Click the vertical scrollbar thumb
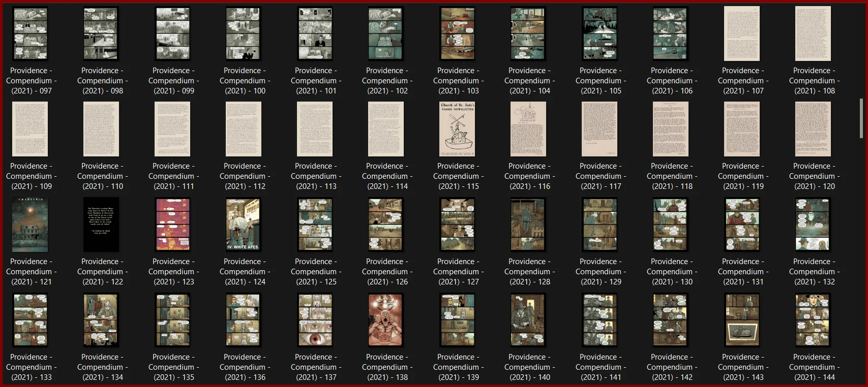The width and height of the screenshot is (868, 387). click(861, 118)
